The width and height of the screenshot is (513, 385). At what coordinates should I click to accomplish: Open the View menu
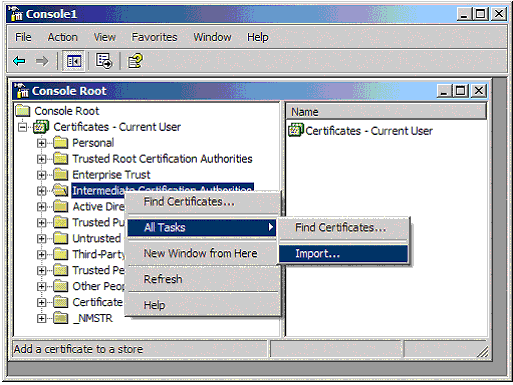(105, 37)
